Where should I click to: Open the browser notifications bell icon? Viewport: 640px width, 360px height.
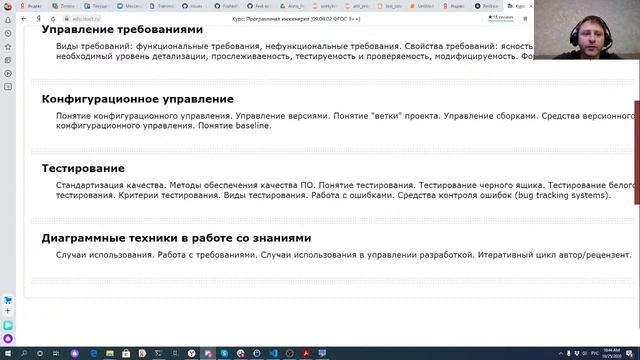pos(8,20)
